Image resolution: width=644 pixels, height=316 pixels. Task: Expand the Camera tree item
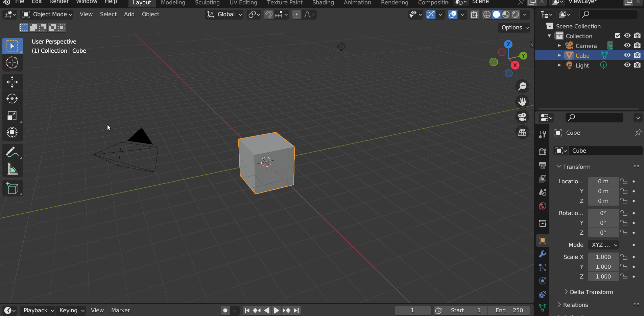coord(559,46)
